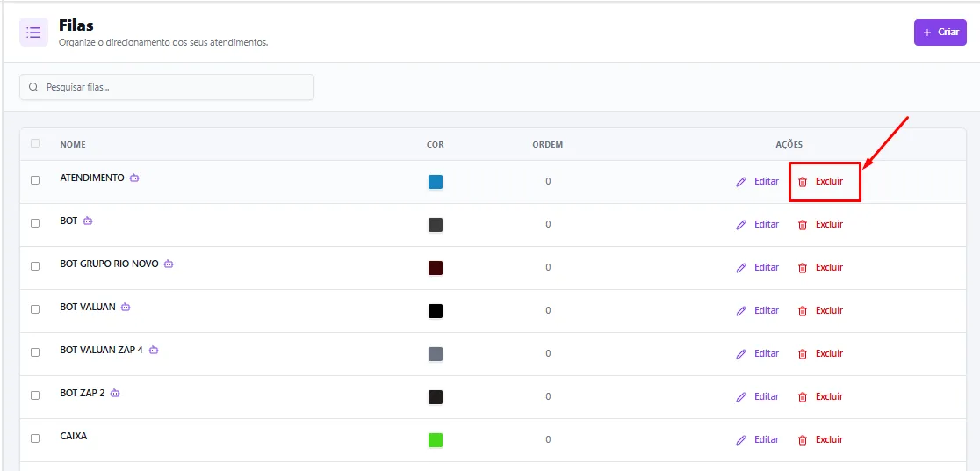Image resolution: width=980 pixels, height=471 pixels.
Task: Click the NOME column header
Action: [x=73, y=144]
